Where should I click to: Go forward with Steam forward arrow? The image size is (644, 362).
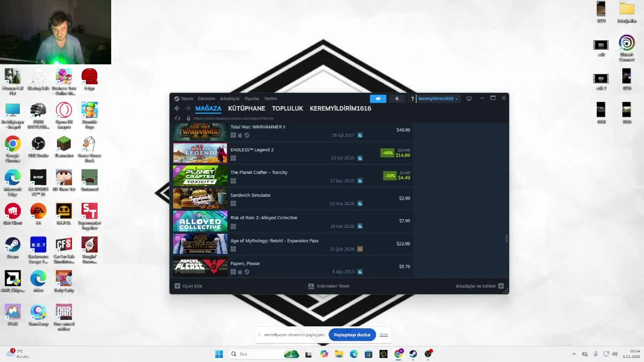point(187,108)
